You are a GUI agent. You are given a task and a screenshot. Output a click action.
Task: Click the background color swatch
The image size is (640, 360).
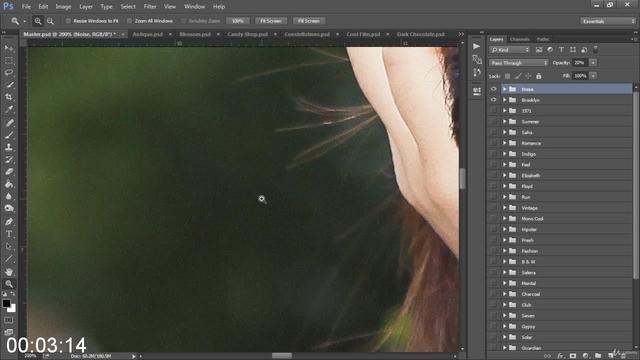coord(13,309)
